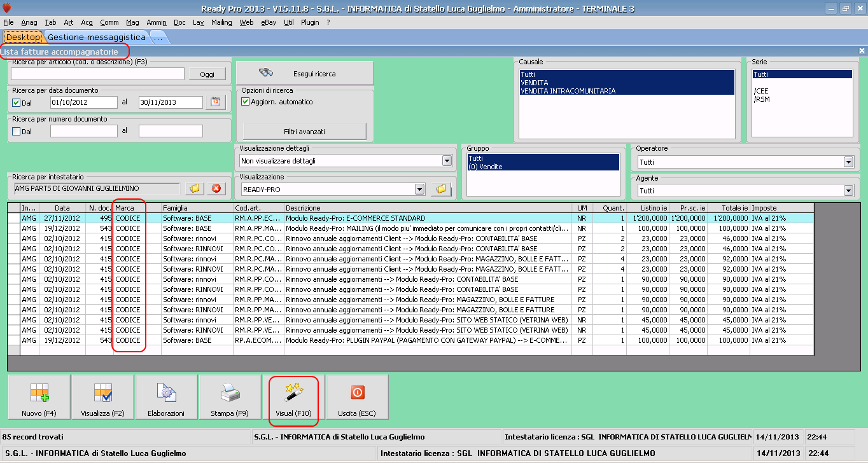The width and height of the screenshot is (868, 463).
Task: Click the '85 record trovati' status text
Action: pos(33,437)
